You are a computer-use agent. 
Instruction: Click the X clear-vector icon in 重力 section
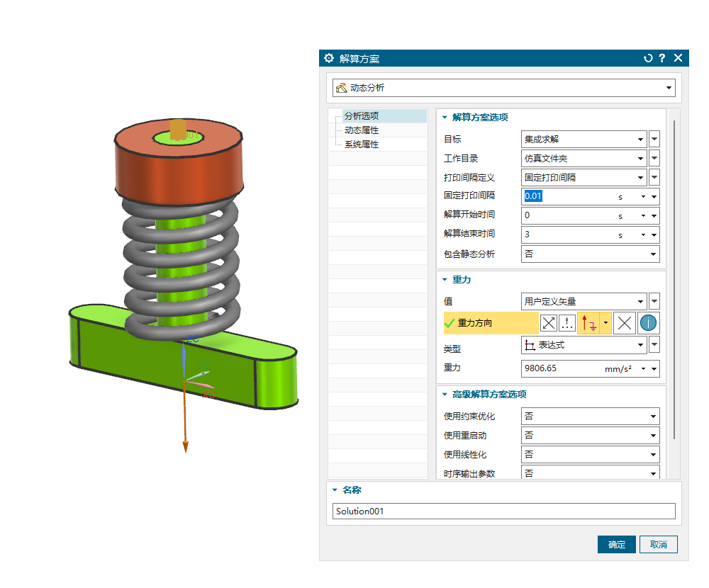624,324
